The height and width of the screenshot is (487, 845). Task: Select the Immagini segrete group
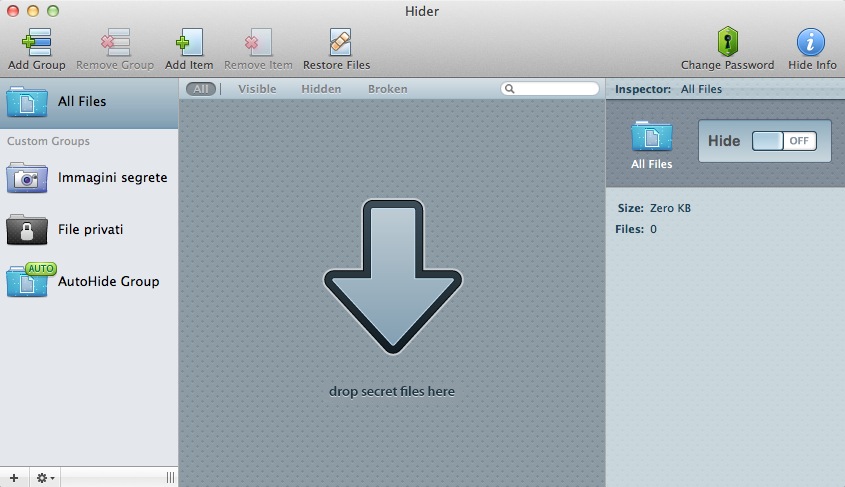coord(89,178)
